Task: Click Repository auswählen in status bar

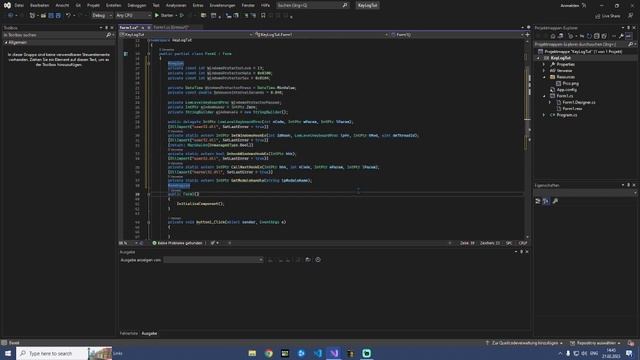Action: [x=596, y=343]
